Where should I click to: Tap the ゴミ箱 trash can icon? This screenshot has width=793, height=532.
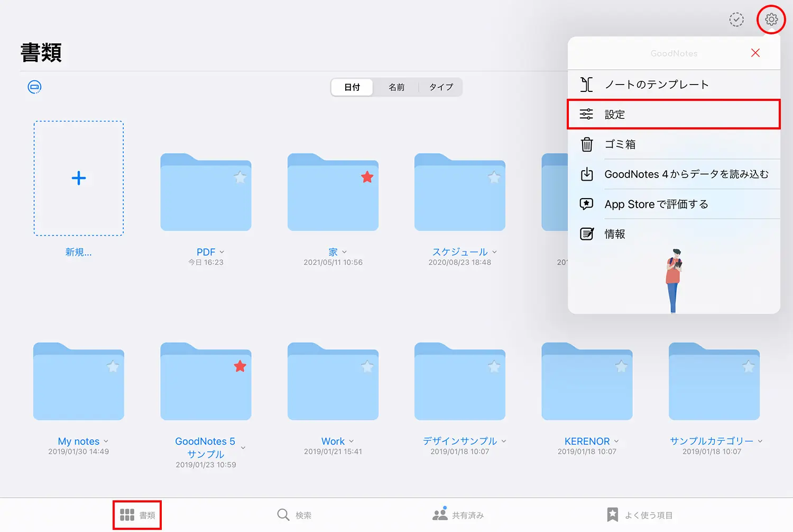point(587,144)
